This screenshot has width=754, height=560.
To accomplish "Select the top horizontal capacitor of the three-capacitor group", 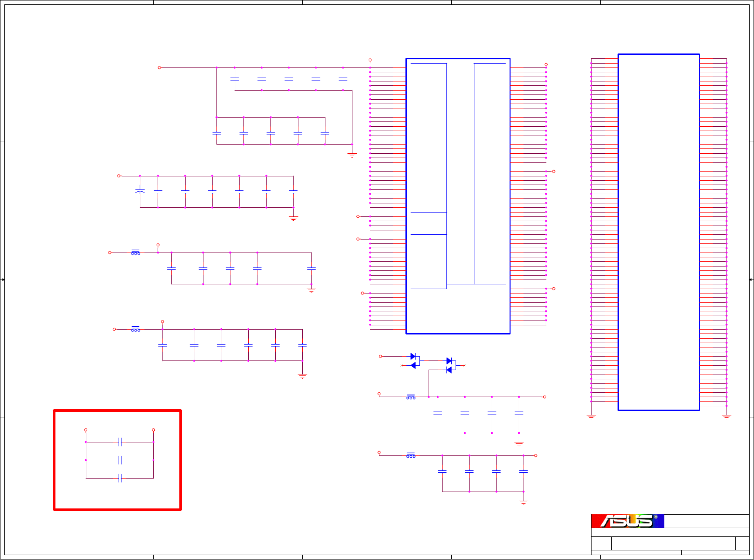I will click(x=120, y=442).
